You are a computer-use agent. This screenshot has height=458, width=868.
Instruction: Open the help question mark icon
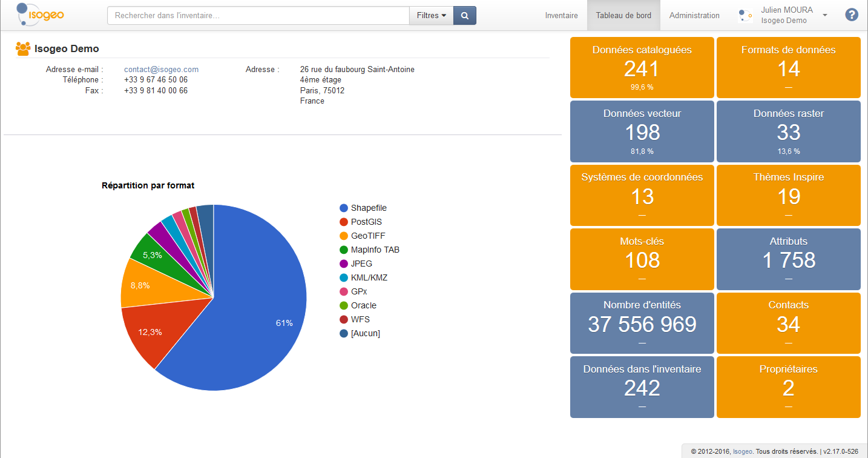(x=852, y=15)
